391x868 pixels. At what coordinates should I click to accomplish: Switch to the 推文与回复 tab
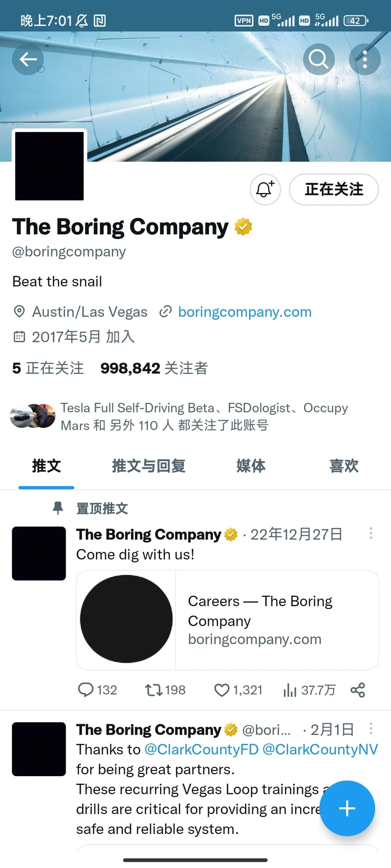[149, 466]
